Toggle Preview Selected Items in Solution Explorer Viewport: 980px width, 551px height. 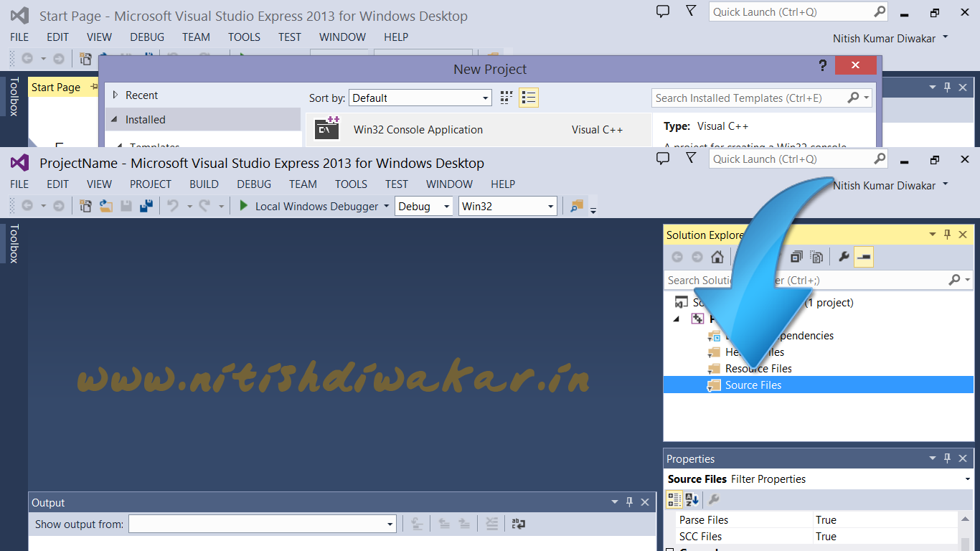pyautogui.click(x=864, y=257)
